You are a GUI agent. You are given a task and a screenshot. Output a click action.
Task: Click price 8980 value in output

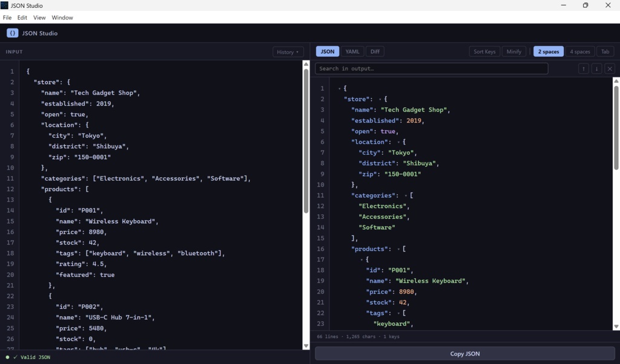pos(406,292)
